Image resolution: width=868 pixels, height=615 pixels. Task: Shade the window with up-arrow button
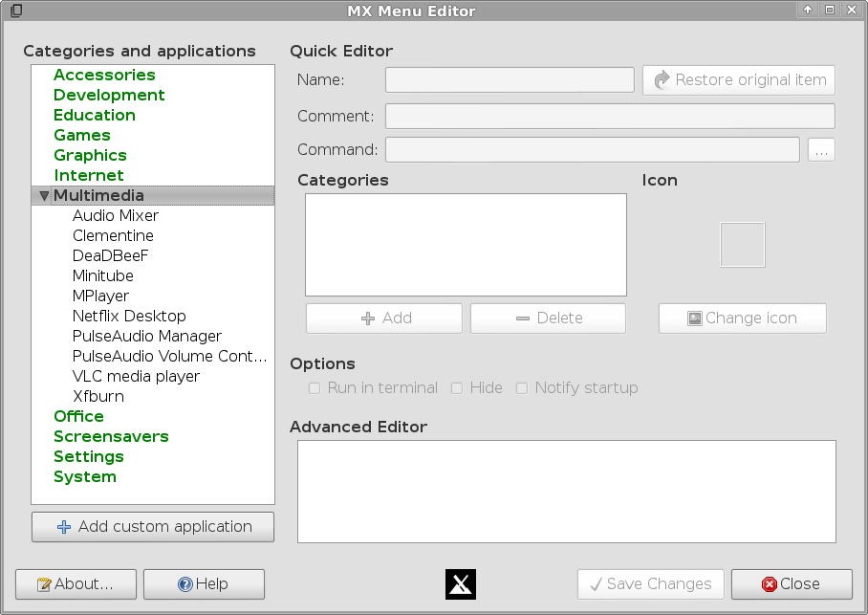(x=808, y=10)
